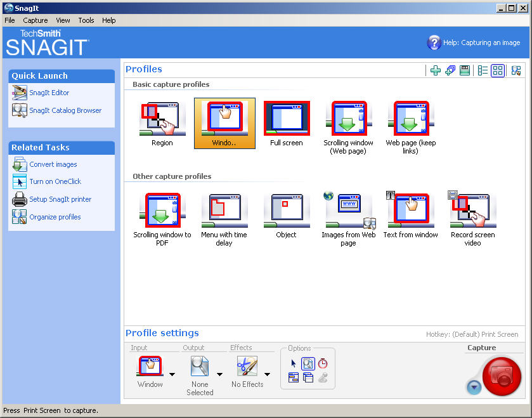This screenshot has width=532, height=418.
Task: Click the 'Press Print Screen to capture' status text
Action: pos(51,410)
